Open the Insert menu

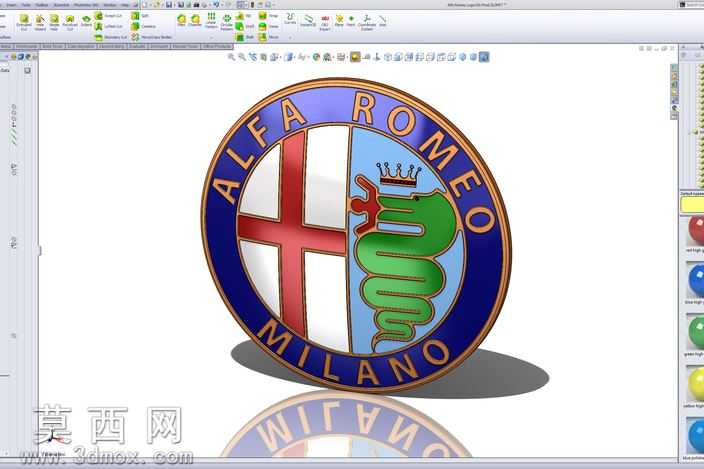pos(11,5)
